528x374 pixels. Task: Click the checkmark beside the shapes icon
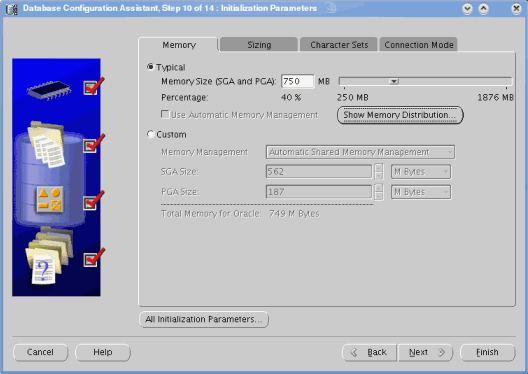[x=94, y=201]
